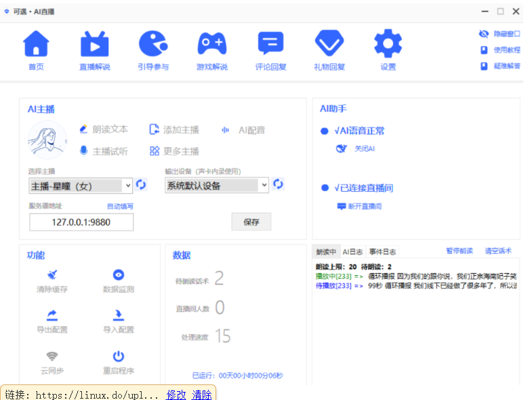The width and height of the screenshot is (532, 400).
Task: Refresh the output device list
Action: coord(278,184)
